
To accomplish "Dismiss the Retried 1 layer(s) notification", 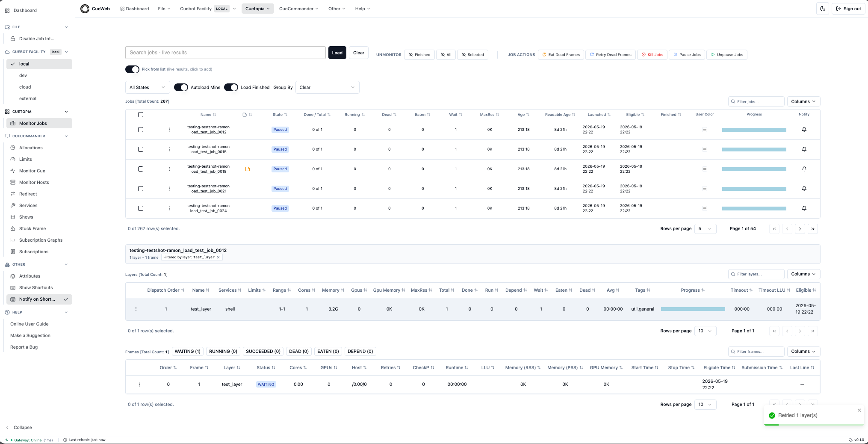I will click(x=859, y=410).
